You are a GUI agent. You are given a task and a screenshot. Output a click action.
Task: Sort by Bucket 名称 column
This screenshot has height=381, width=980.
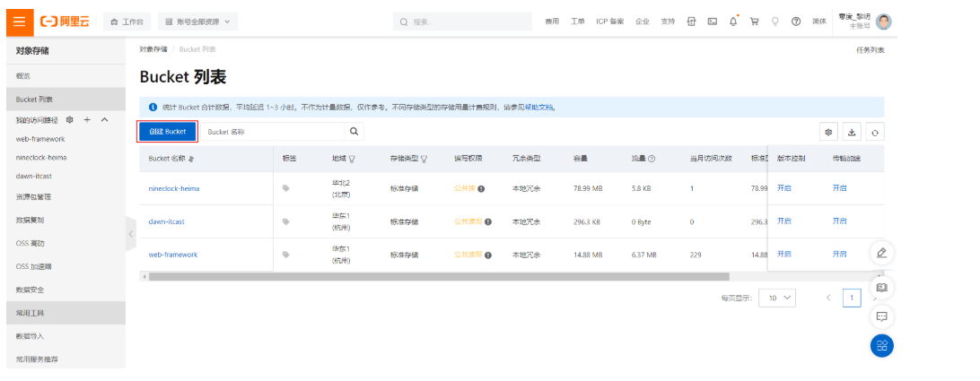tap(191, 160)
